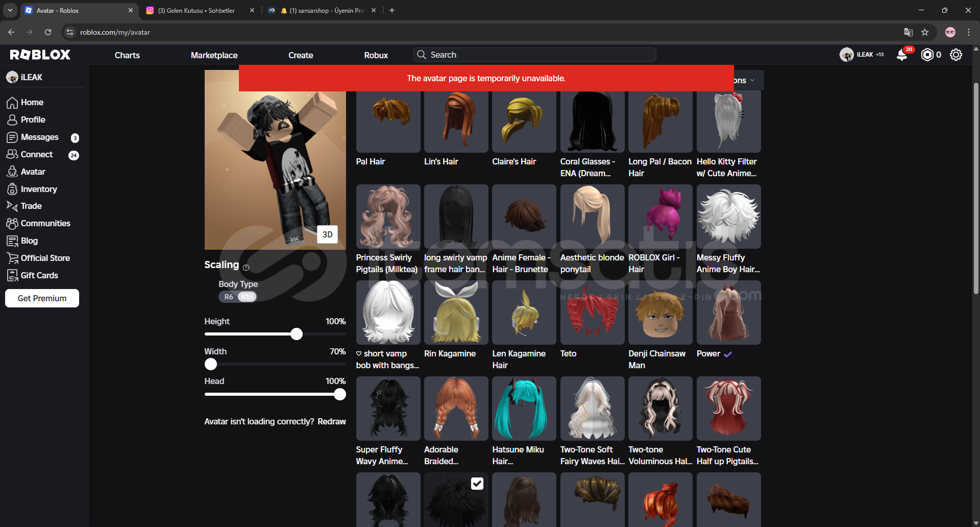Open Scaling help info icon
The image size is (980, 527).
(x=246, y=268)
